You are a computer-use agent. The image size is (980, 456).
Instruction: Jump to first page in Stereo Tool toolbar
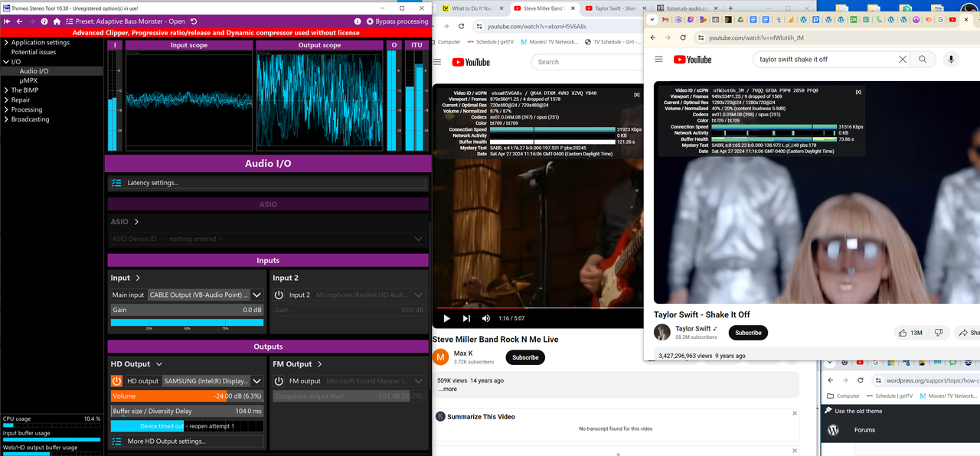pyautogui.click(x=8, y=21)
